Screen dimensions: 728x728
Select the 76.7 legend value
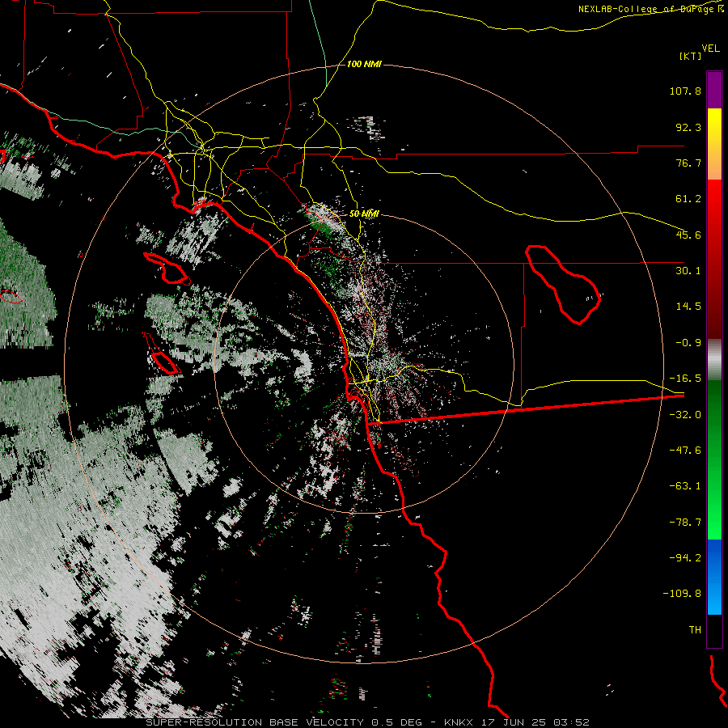point(688,163)
